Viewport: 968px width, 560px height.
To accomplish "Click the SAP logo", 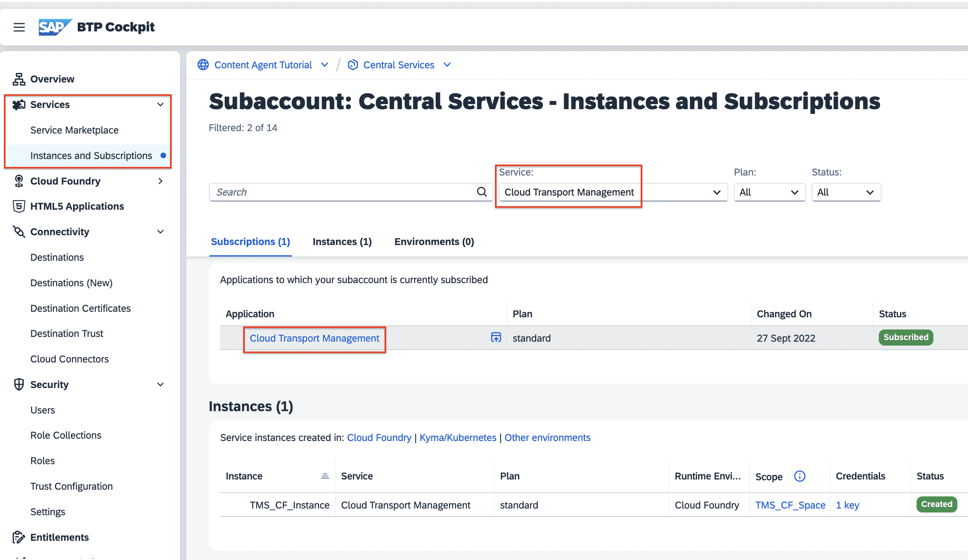I will pos(55,27).
